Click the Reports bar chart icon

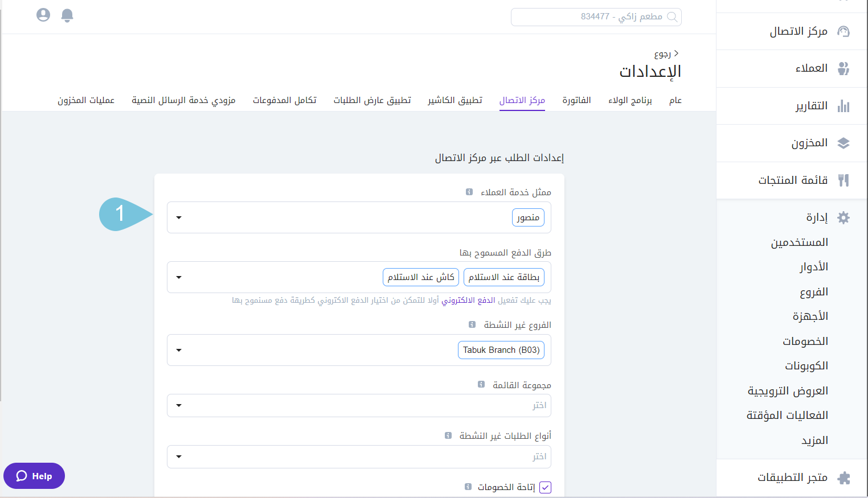click(844, 106)
